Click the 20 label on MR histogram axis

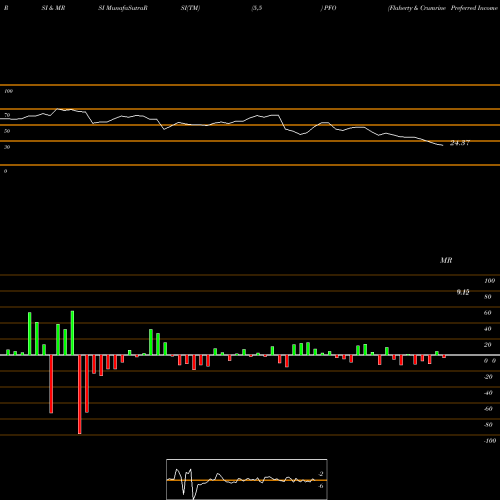(x=488, y=345)
